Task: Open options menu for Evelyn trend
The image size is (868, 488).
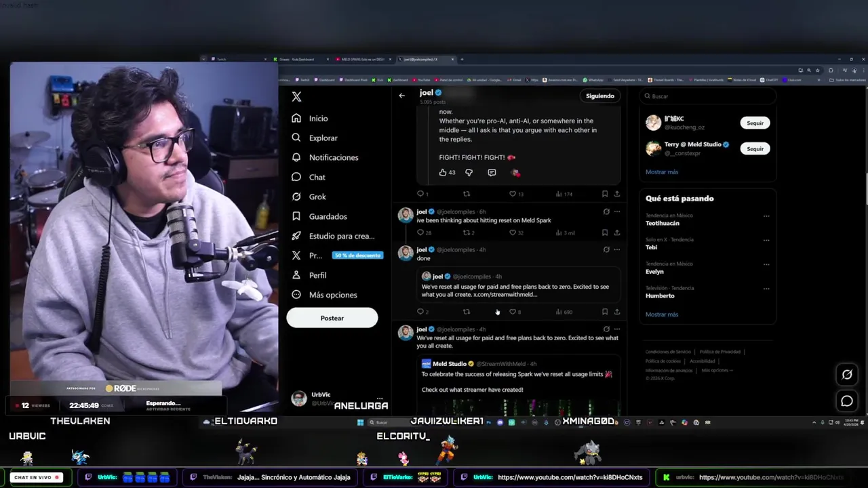Action: (766, 264)
